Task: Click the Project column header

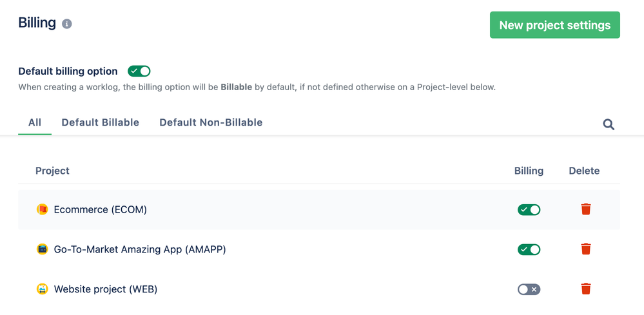Action: pyautogui.click(x=53, y=171)
